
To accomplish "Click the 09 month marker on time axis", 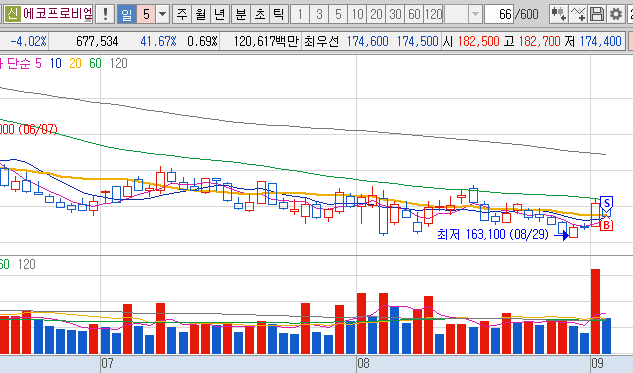I will tap(597, 363).
